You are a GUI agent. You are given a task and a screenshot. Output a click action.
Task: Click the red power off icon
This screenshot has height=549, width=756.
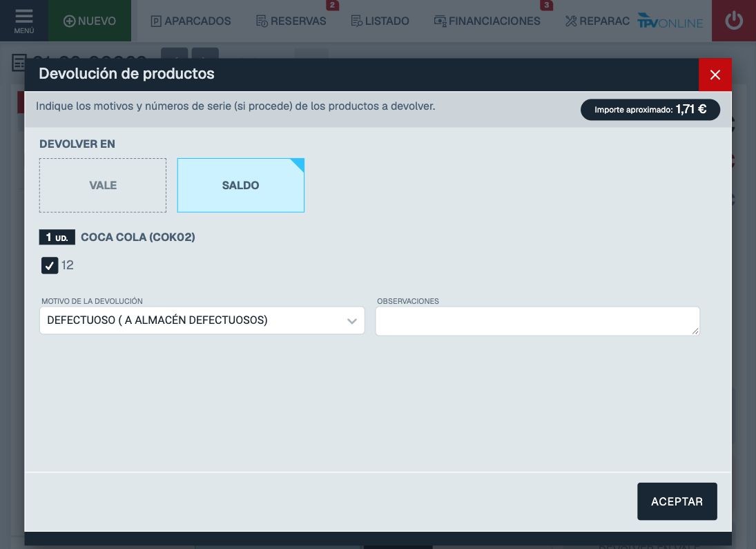tap(734, 21)
